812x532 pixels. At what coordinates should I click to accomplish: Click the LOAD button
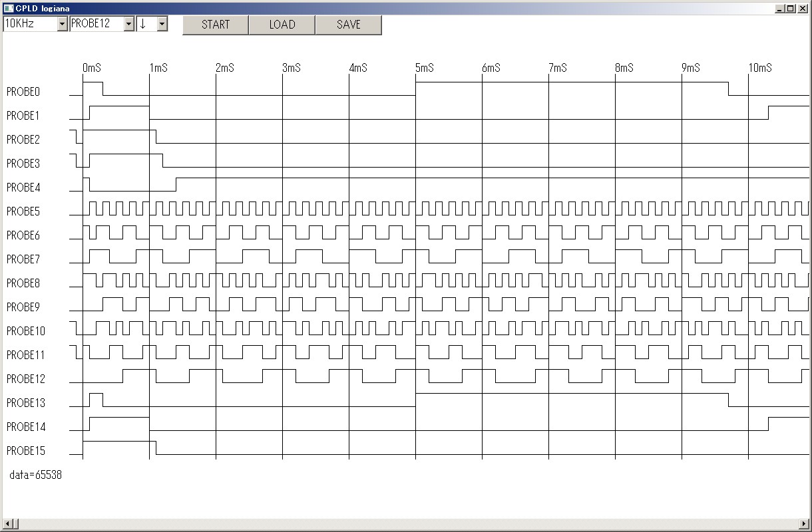tap(282, 25)
